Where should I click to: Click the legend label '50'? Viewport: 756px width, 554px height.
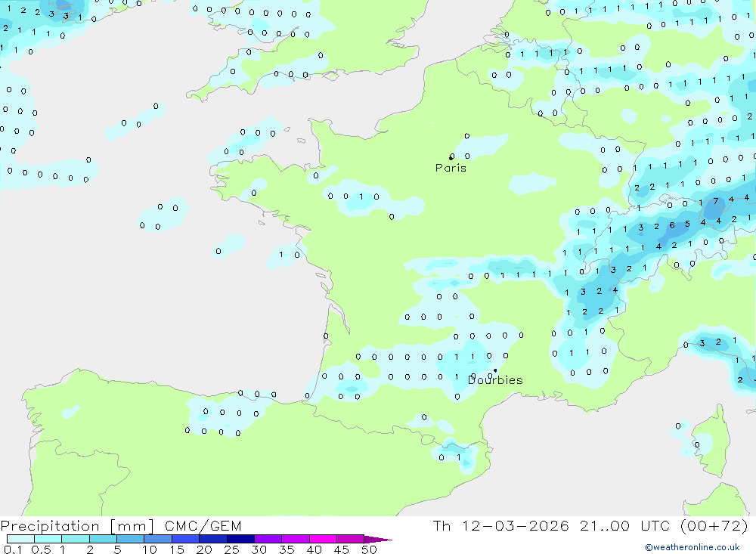pos(369,549)
